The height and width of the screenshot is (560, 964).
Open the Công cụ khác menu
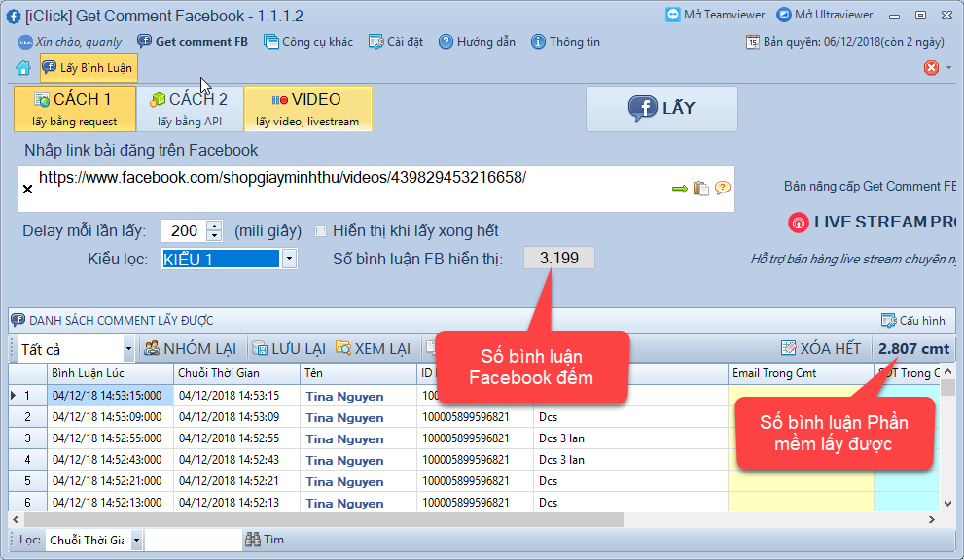click(308, 42)
